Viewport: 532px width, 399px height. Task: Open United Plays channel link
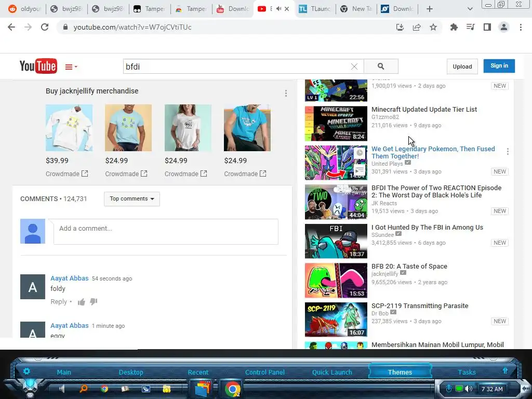(387, 164)
